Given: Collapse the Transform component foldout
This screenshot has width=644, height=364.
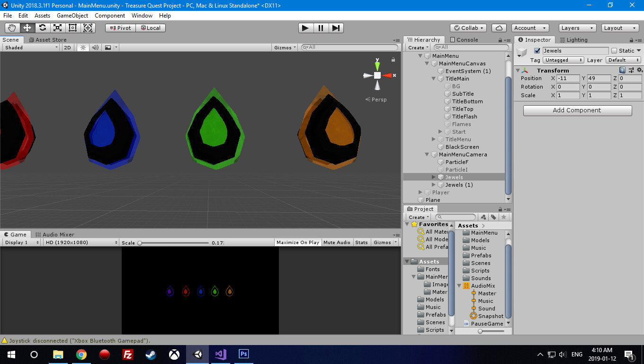Looking at the screenshot, I should point(518,71).
